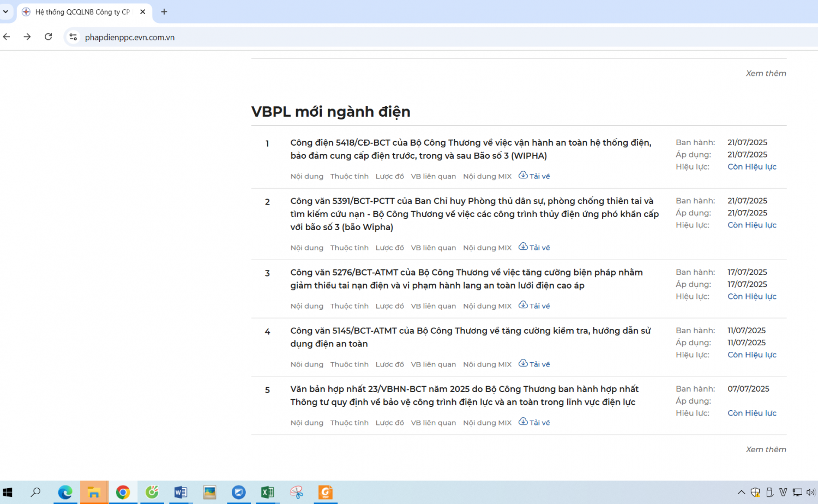
Task: Select Thuộc tính for document 3
Action: pyautogui.click(x=349, y=306)
